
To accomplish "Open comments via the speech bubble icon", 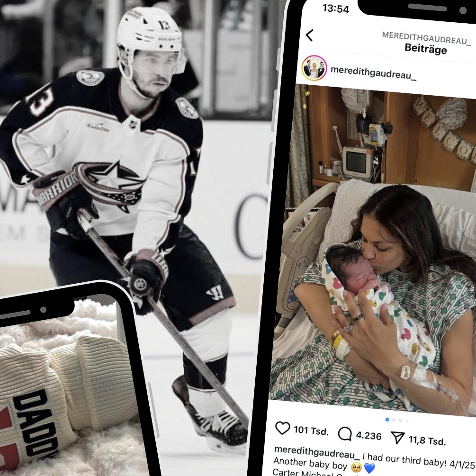I will point(344,433).
